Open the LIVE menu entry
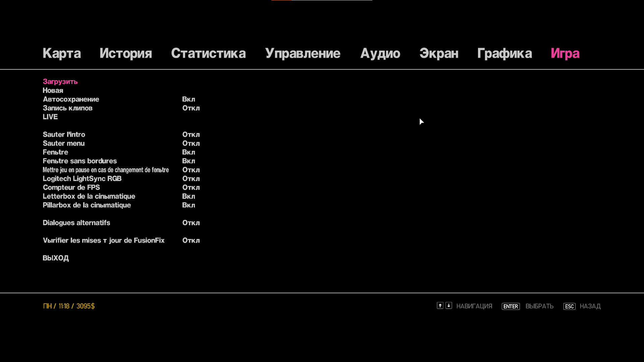 50,117
